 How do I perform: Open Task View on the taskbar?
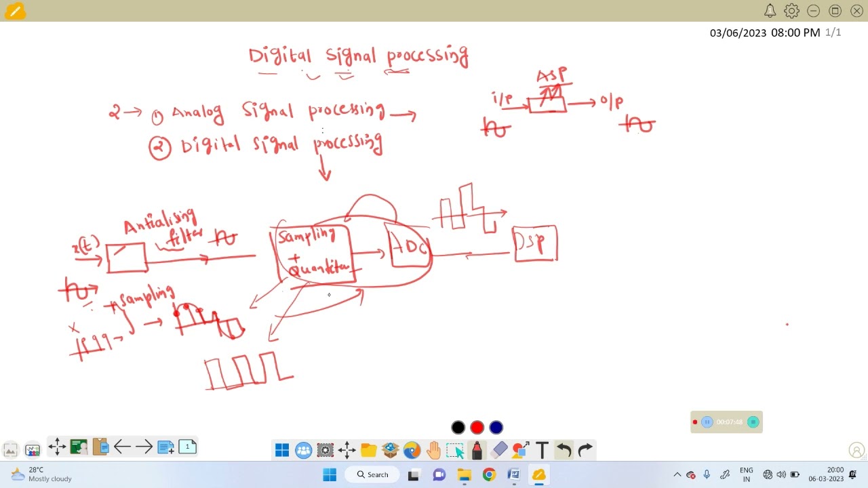coord(413,474)
